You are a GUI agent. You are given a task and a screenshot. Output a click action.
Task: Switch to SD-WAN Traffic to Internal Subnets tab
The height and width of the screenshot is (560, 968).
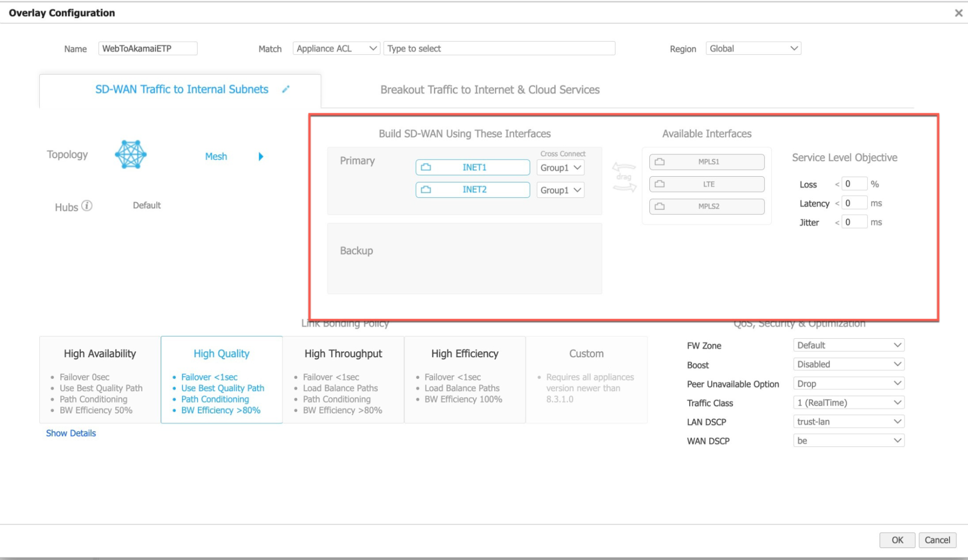[x=182, y=90]
